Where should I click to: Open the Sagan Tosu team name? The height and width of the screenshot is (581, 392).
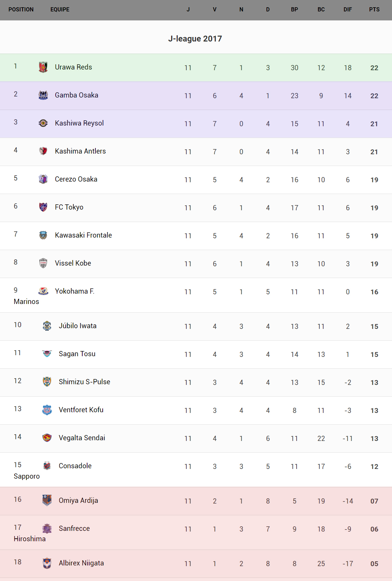pos(77,354)
